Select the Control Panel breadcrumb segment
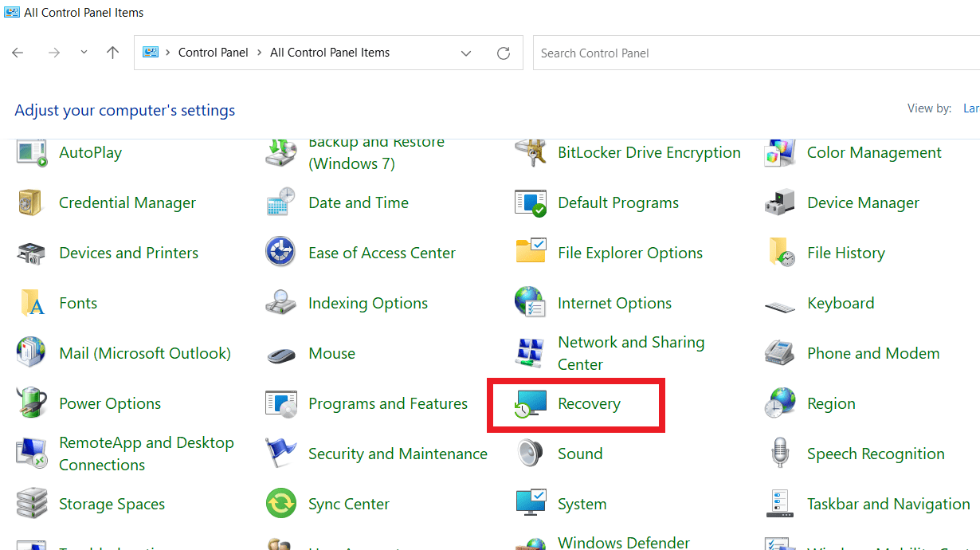The width and height of the screenshot is (980, 550). click(x=213, y=53)
